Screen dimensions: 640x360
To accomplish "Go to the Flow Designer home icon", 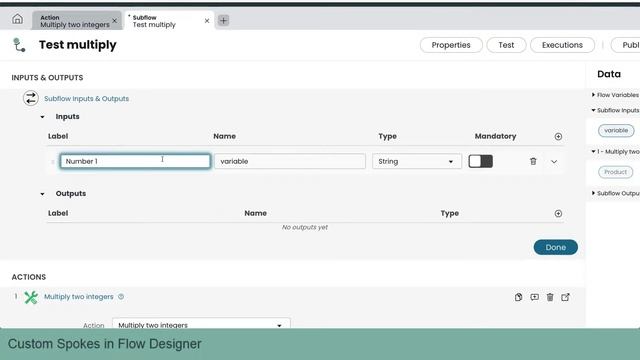I will pyautogui.click(x=17, y=19).
